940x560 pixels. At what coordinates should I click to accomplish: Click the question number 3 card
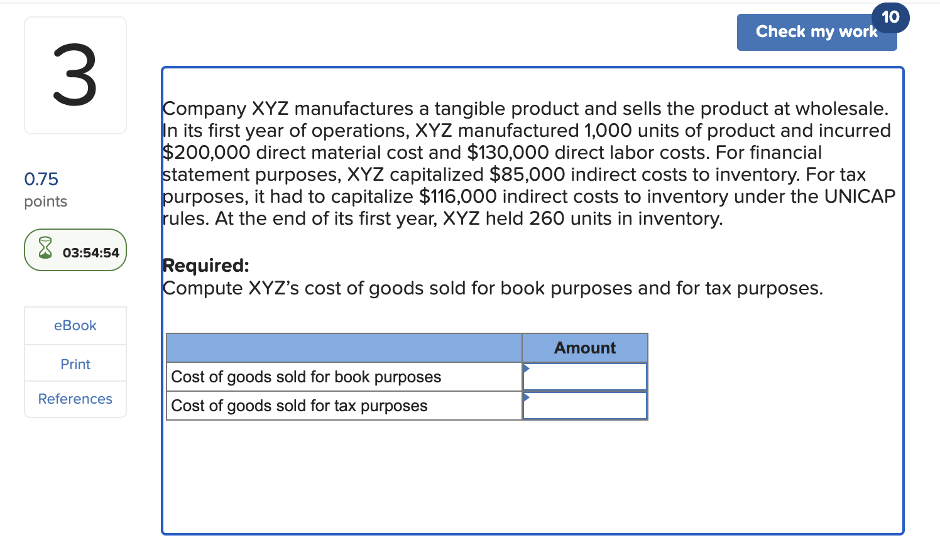coord(75,75)
